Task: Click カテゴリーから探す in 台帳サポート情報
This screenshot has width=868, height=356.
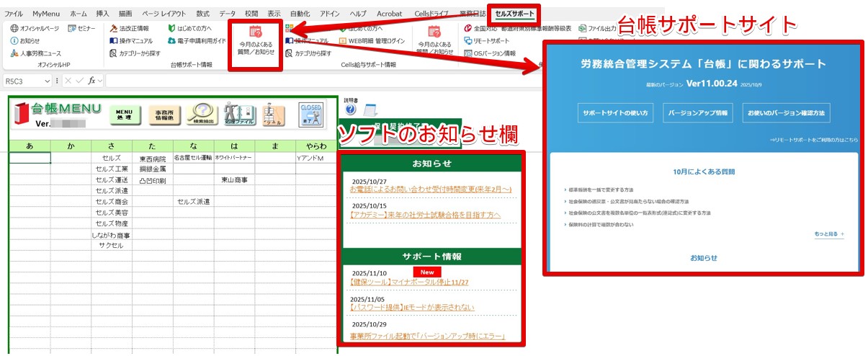Action: [x=135, y=53]
